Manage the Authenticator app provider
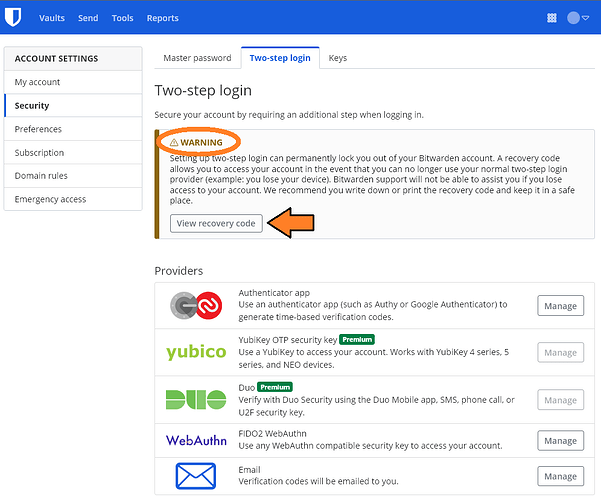Image resolution: width=601 pixels, height=500 pixels. [x=560, y=306]
